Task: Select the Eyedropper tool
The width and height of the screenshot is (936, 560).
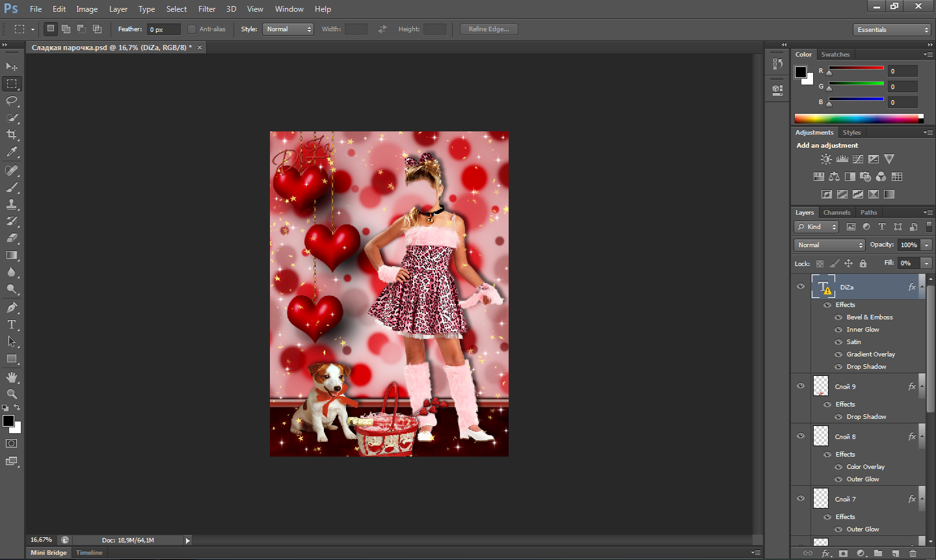Action: (x=12, y=152)
